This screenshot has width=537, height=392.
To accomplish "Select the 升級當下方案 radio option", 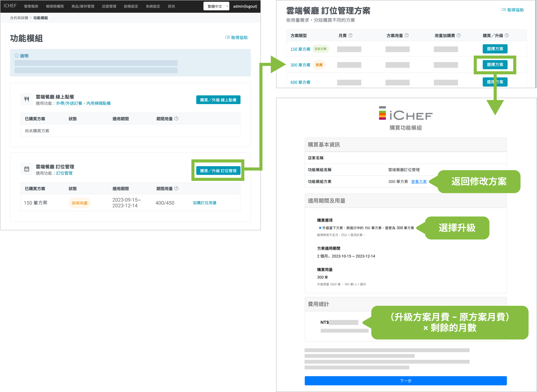I will pos(320,228).
